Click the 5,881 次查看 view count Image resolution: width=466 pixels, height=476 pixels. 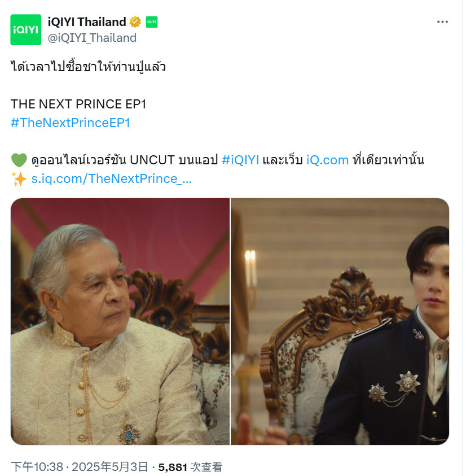coord(190,467)
